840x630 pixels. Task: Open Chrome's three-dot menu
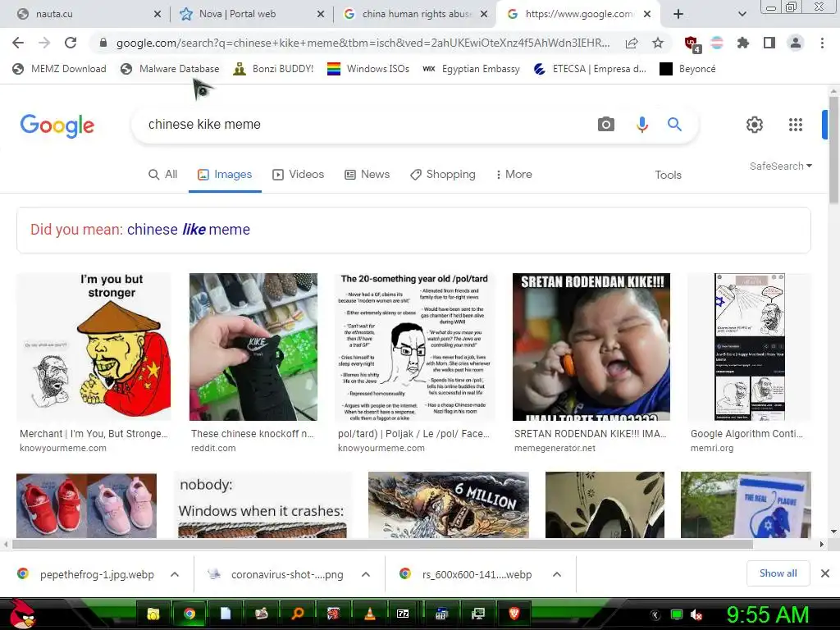pos(822,43)
